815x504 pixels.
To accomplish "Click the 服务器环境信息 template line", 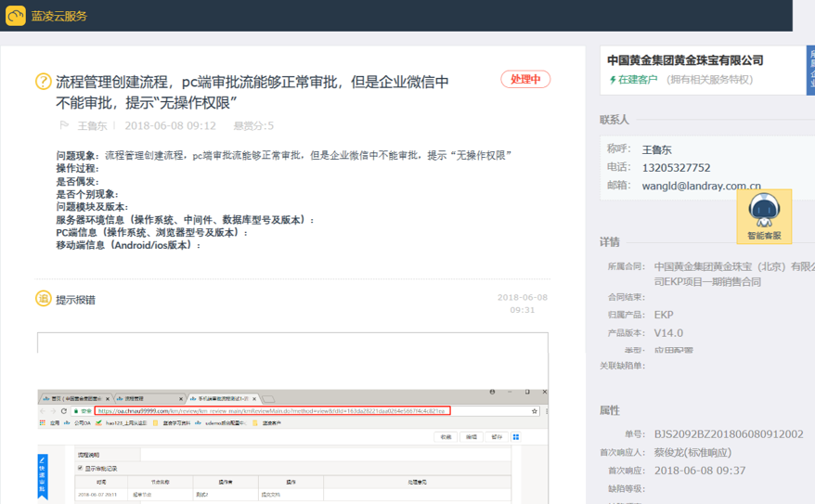I will [185, 220].
